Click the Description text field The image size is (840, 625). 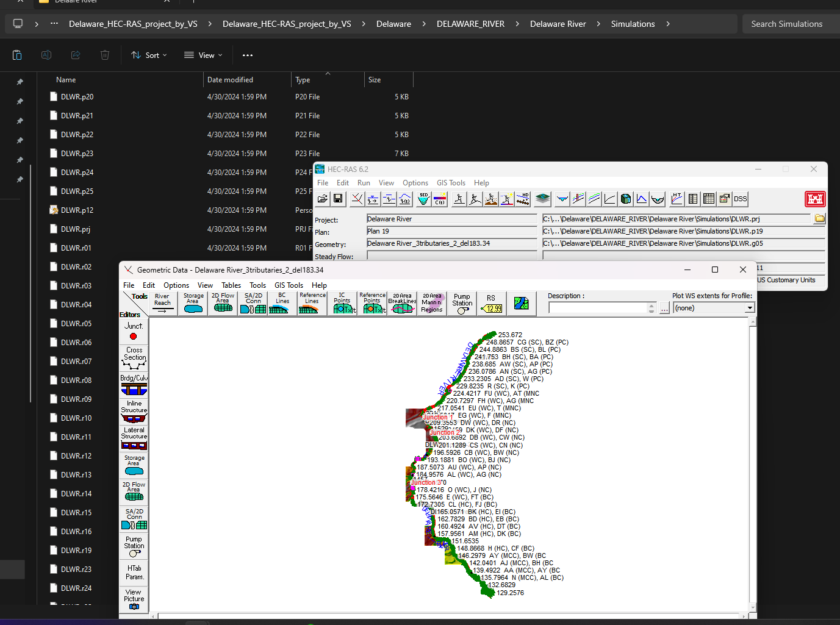point(598,309)
